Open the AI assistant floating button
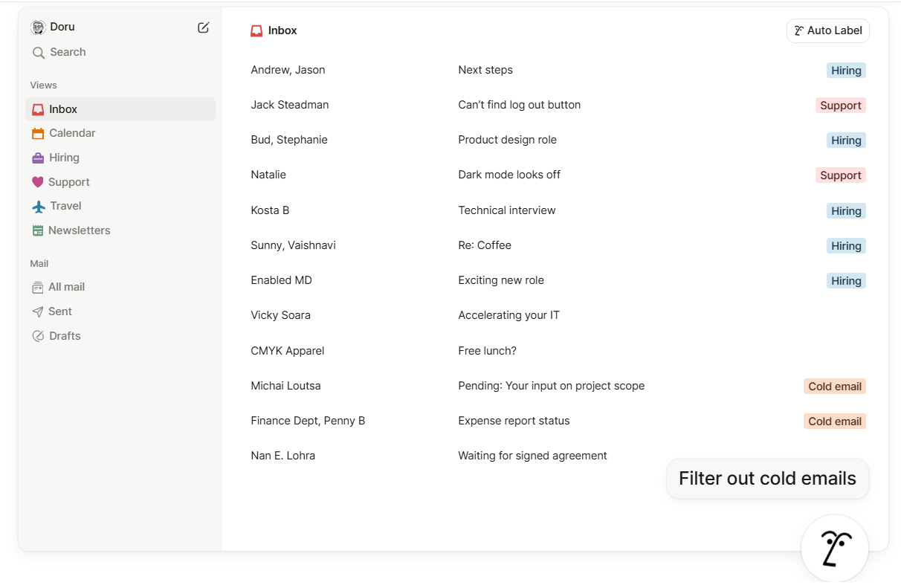 coord(834,548)
